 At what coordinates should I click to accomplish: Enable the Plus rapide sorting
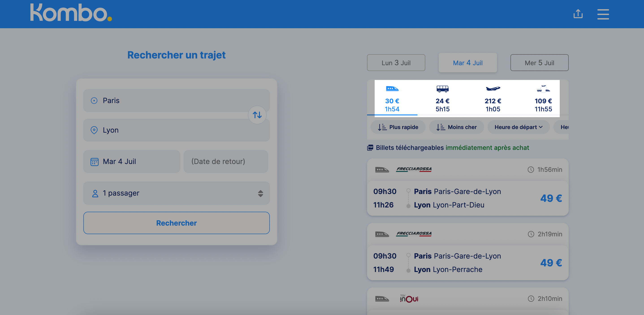[x=398, y=127]
